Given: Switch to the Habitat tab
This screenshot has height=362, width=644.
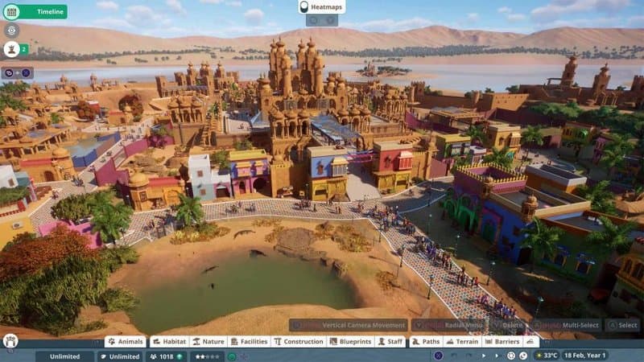Looking at the screenshot, I should click(170, 341).
